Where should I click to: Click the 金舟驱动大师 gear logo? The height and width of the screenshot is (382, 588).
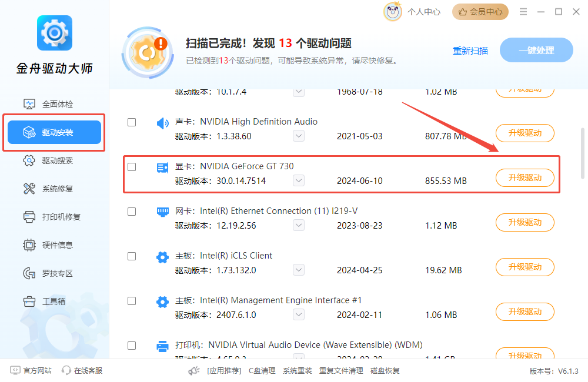coord(55,33)
